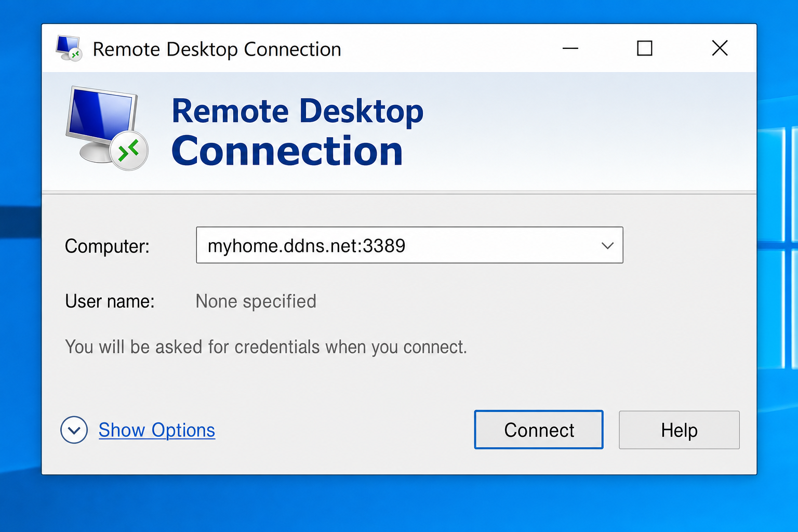Click the bold blue Remote Desktop Connection heading
Viewport: 798px width, 532px height.
click(x=297, y=132)
